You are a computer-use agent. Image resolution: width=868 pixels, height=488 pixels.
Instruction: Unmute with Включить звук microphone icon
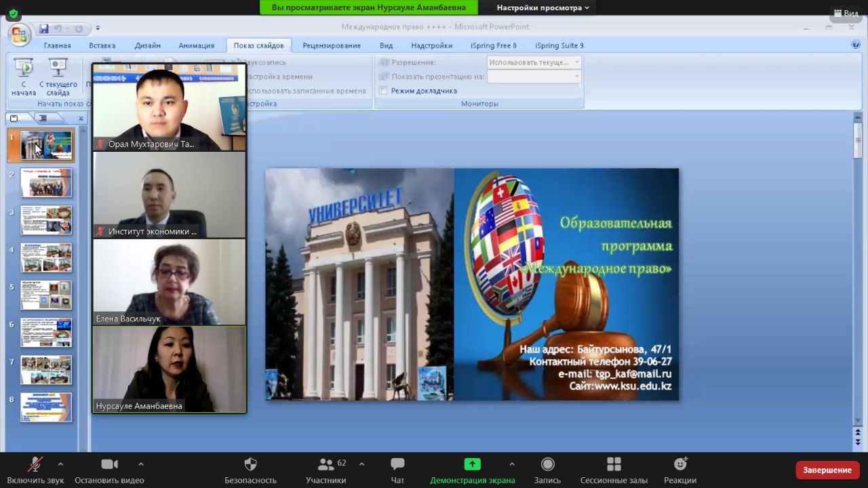click(35, 464)
